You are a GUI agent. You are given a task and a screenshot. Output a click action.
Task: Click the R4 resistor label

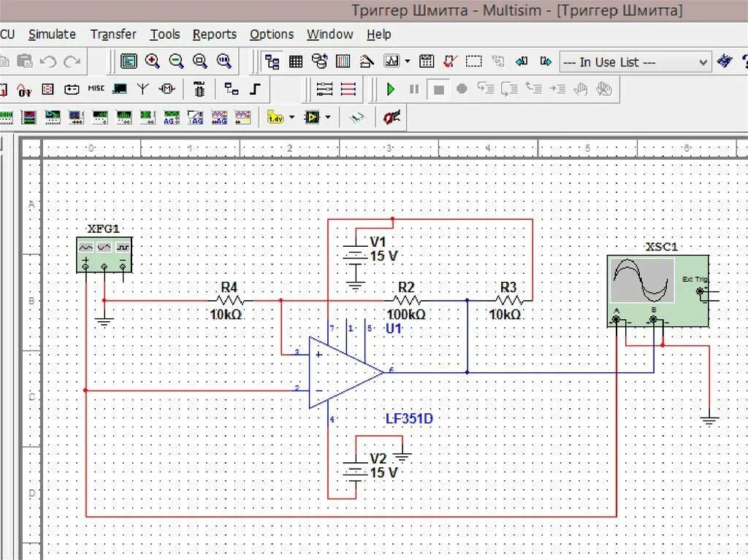(229, 287)
